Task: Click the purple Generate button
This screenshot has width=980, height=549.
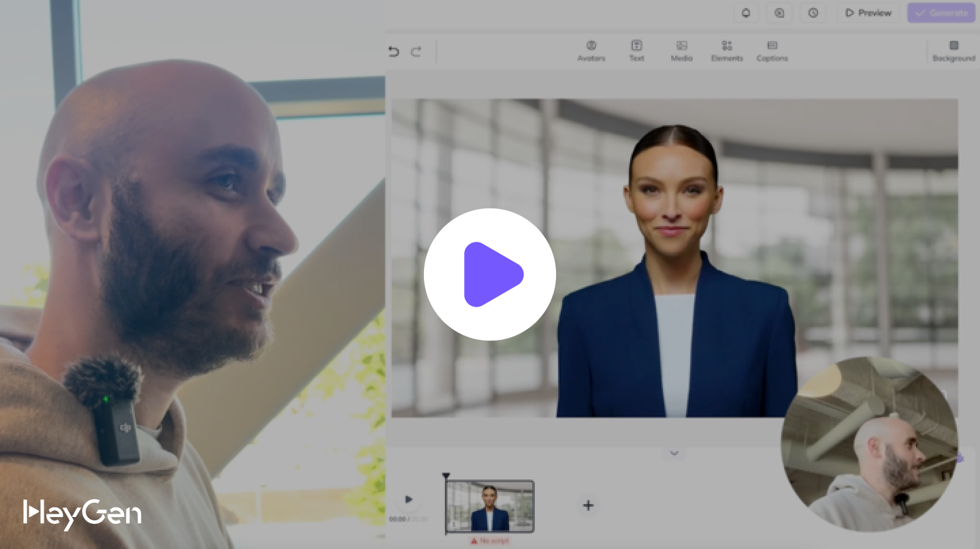Action: 941,13
